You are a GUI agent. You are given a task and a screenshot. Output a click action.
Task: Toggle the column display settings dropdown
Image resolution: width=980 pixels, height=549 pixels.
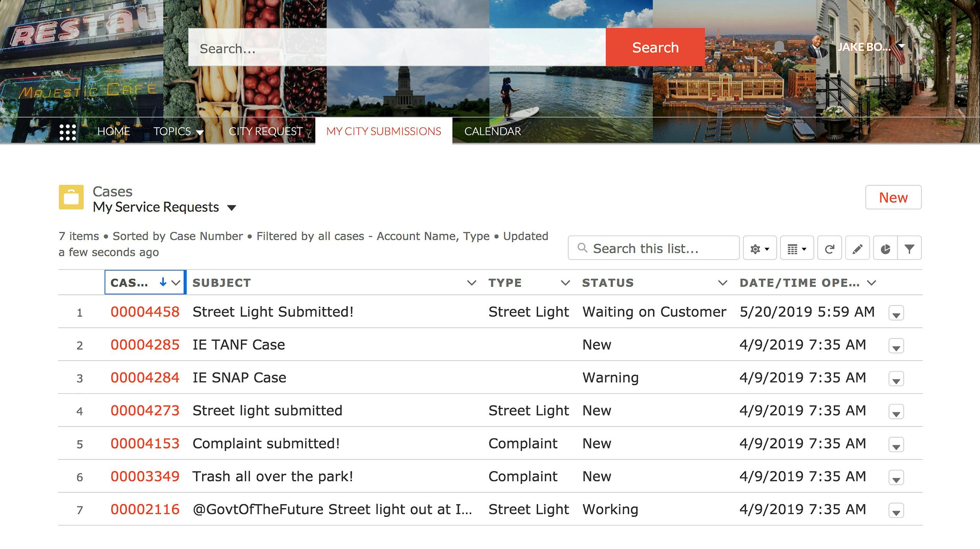point(796,248)
